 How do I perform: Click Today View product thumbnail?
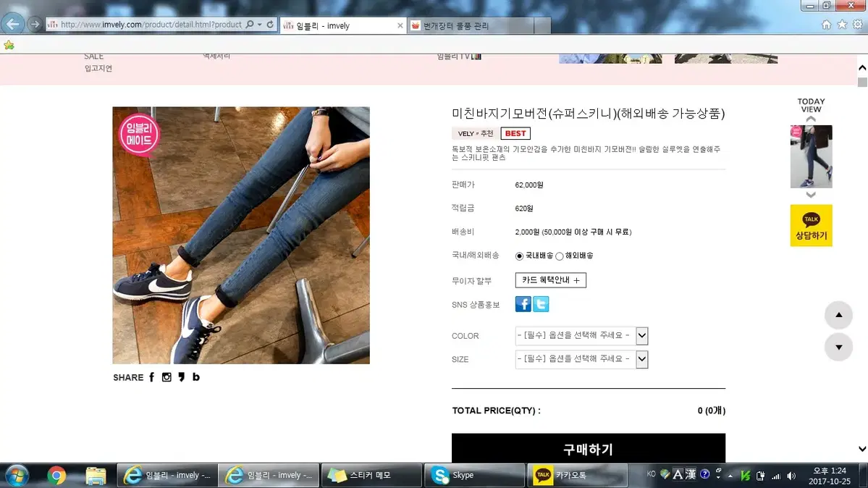811,156
